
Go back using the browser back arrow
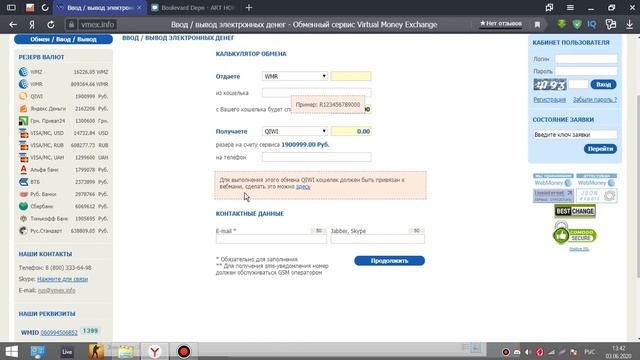[x=13, y=24]
